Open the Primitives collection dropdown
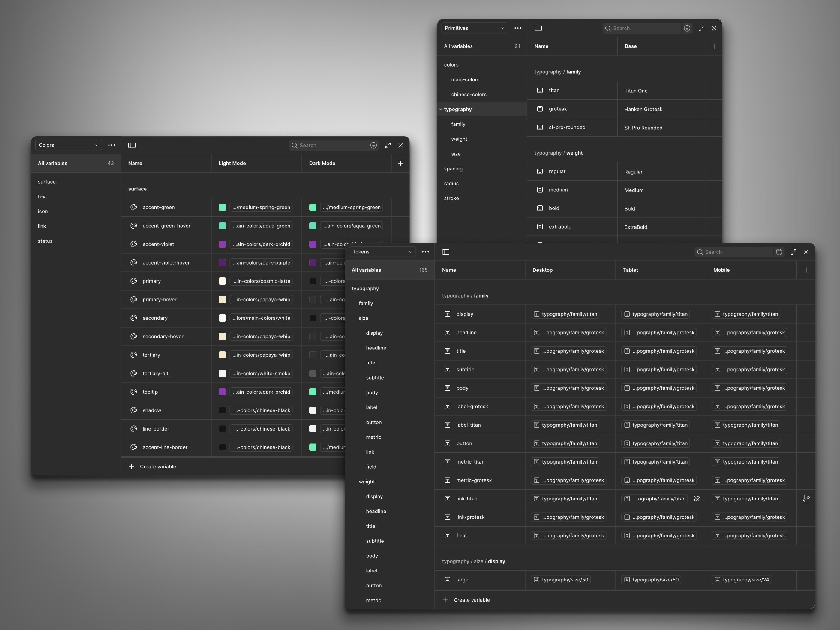 point(474,28)
